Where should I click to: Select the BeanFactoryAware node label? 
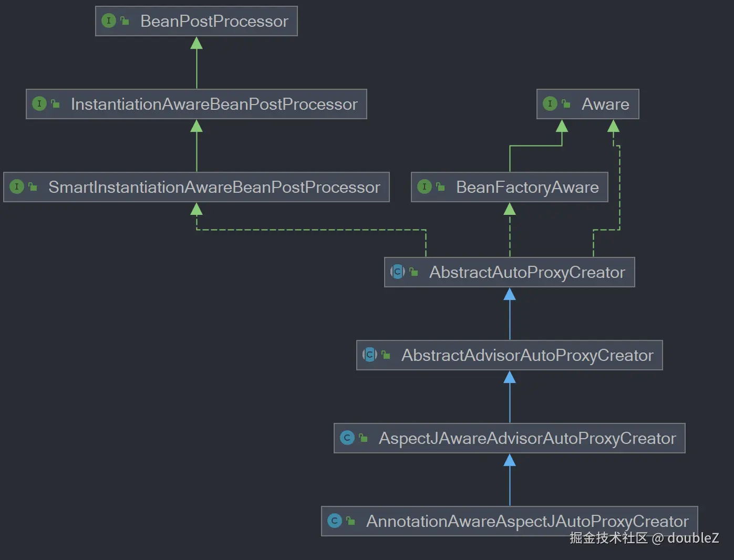[528, 187]
